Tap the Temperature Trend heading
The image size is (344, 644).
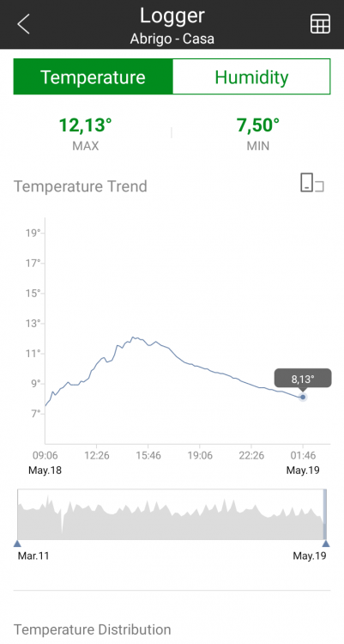click(x=81, y=186)
